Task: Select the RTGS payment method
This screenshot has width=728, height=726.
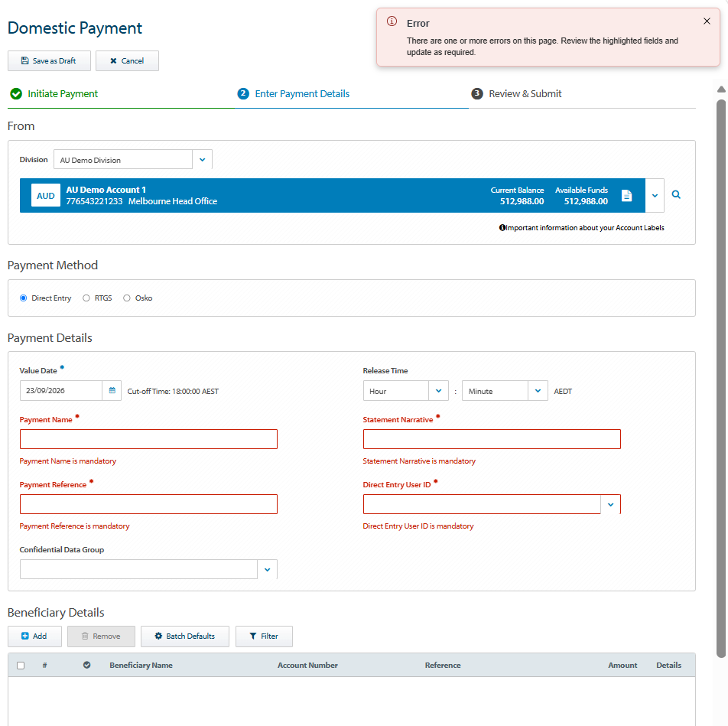Action: click(86, 298)
